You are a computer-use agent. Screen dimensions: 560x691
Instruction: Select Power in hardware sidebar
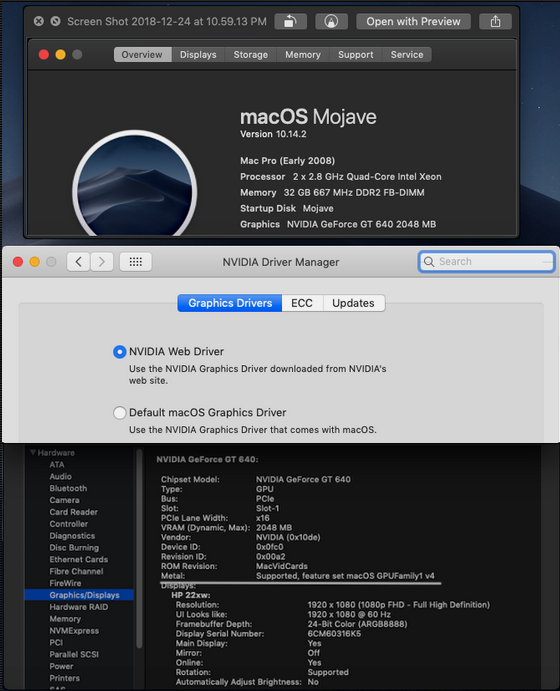click(61, 666)
